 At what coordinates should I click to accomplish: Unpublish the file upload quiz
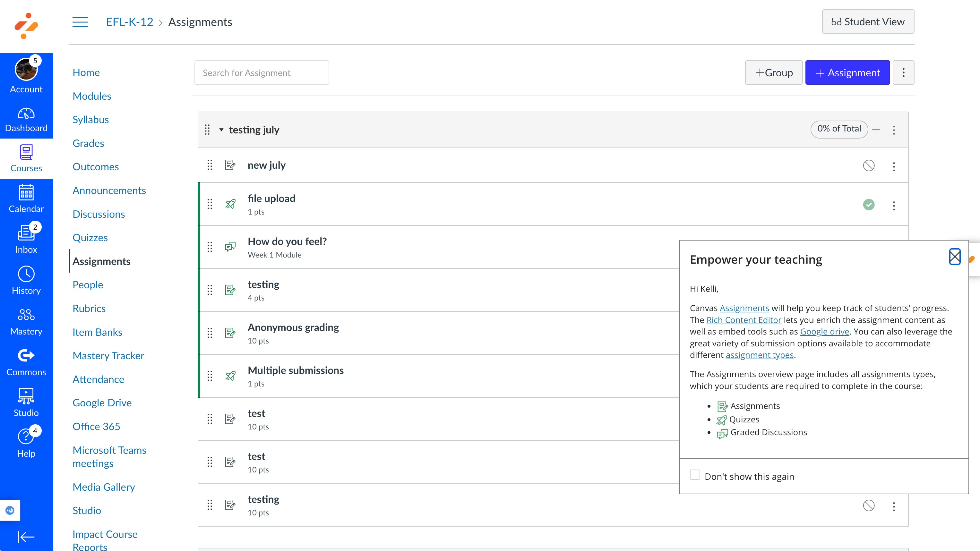click(x=869, y=205)
